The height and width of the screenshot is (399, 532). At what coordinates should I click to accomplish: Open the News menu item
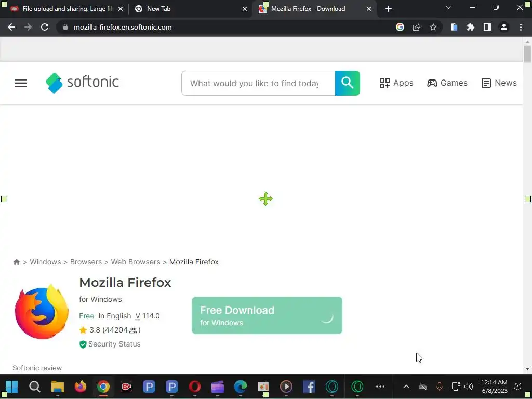tap(499, 83)
